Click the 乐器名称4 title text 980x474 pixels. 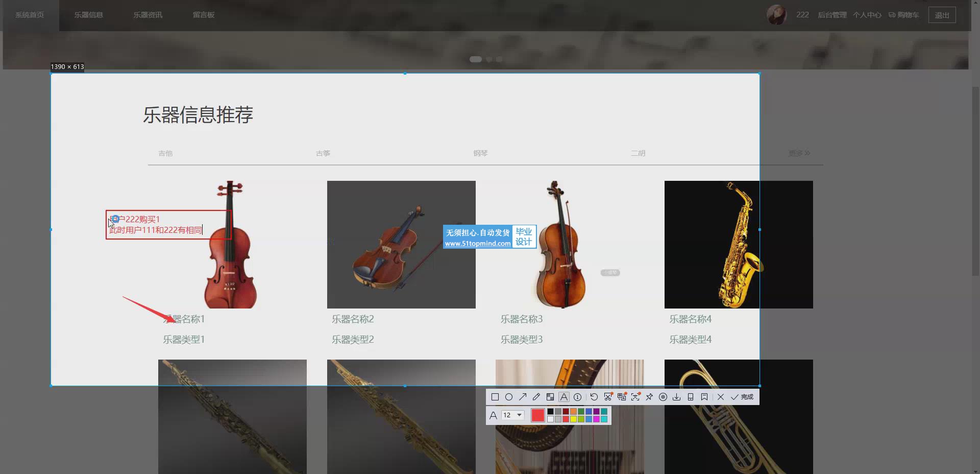[x=691, y=319]
